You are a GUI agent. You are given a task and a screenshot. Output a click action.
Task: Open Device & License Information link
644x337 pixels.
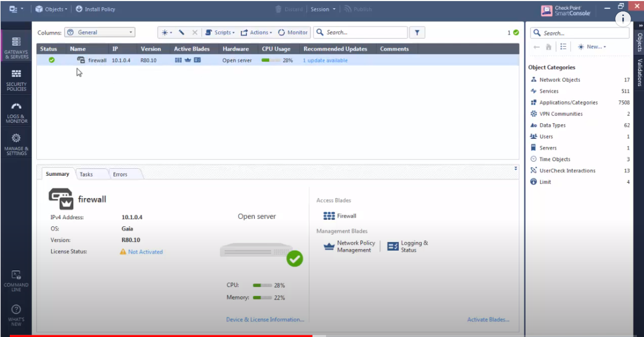[265, 319]
